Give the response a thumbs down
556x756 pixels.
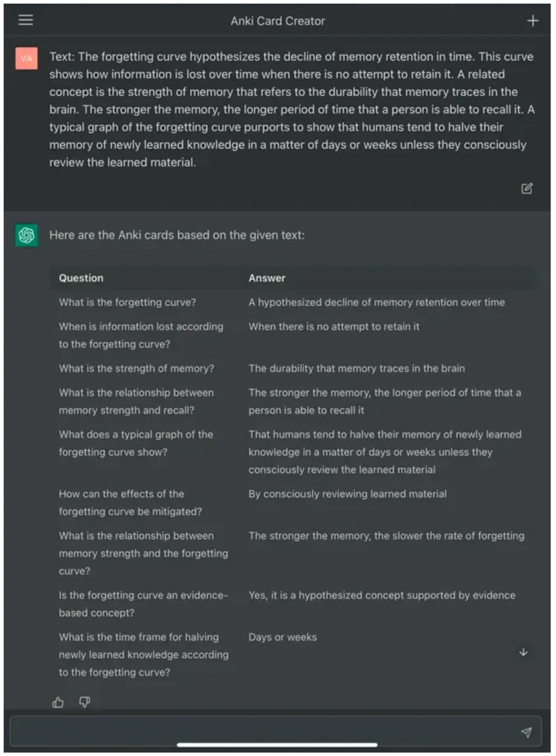click(85, 702)
